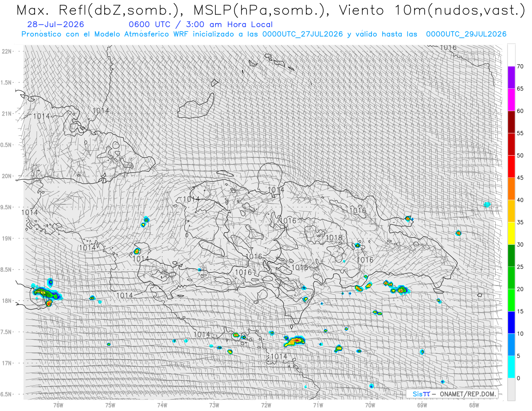This screenshot has width=532, height=411.
Task: Click the 75W longitude axis label
Action: point(110,405)
